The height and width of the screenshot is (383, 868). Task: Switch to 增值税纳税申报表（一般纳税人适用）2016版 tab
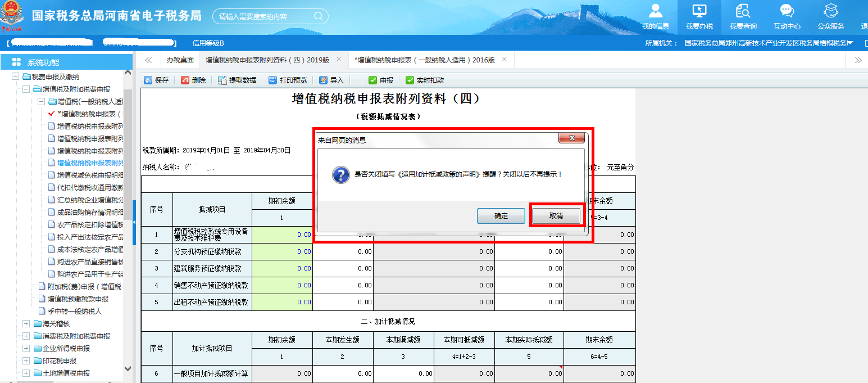coord(425,60)
